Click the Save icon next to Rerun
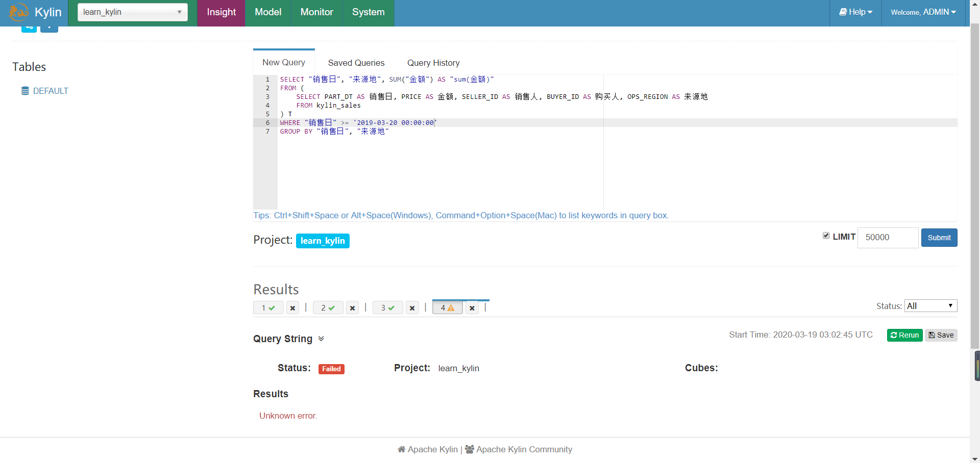The height and width of the screenshot is (463, 980). tap(932, 335)
